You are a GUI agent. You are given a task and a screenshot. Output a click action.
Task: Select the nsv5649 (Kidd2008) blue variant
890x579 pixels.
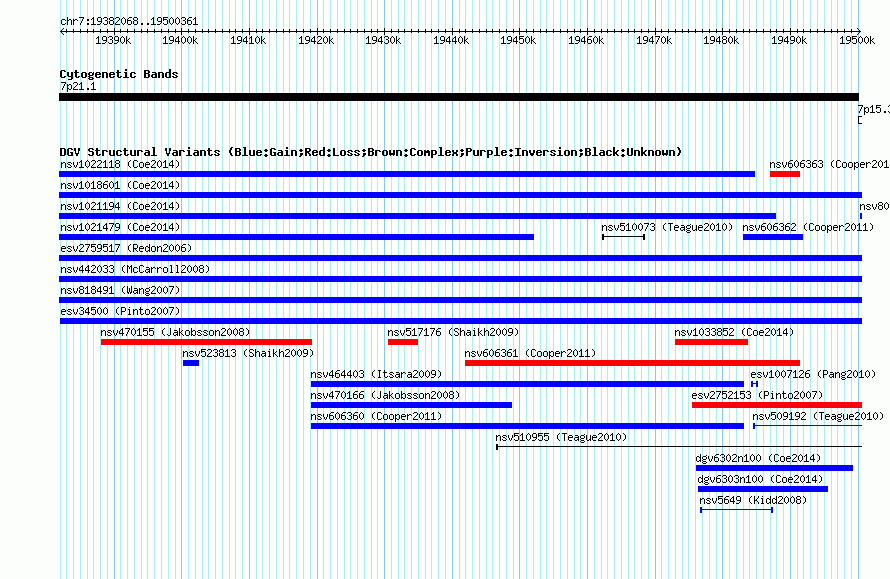737,510
